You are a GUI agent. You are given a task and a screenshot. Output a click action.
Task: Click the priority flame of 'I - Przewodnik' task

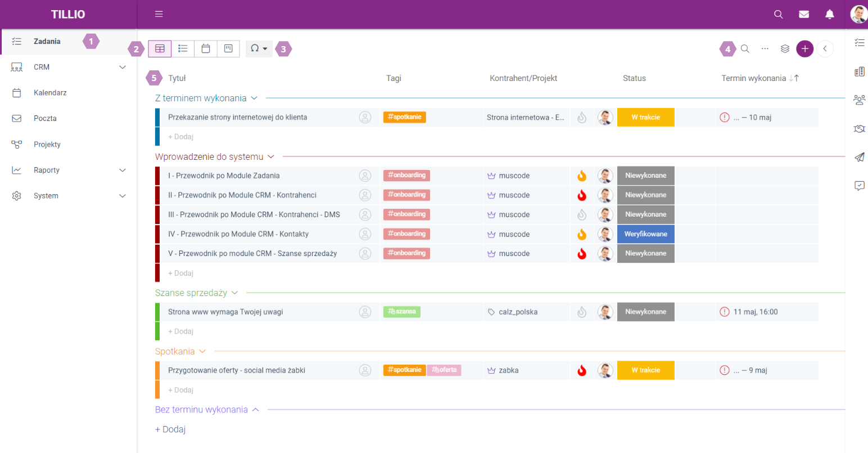pos(582,176)
